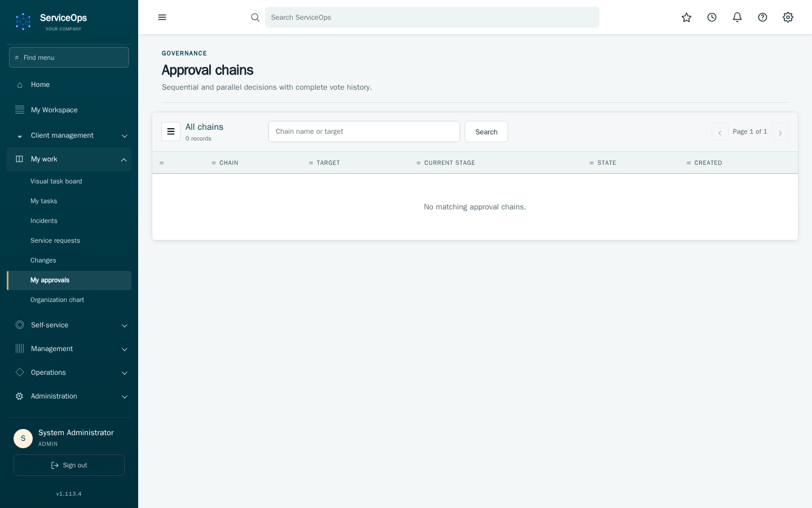Screen dimensions: 812x508
Task: Select My approvals menu item
Action: (x=69, y=281)
